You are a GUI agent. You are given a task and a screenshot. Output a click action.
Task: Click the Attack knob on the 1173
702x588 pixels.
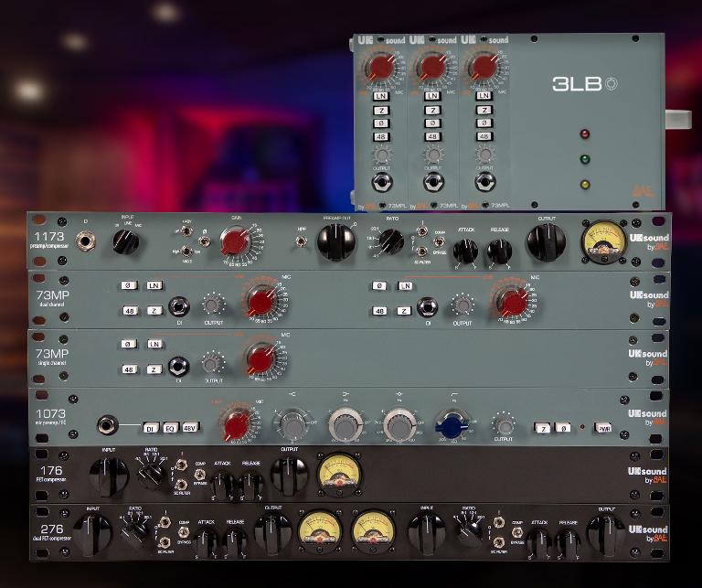(465, 251)
